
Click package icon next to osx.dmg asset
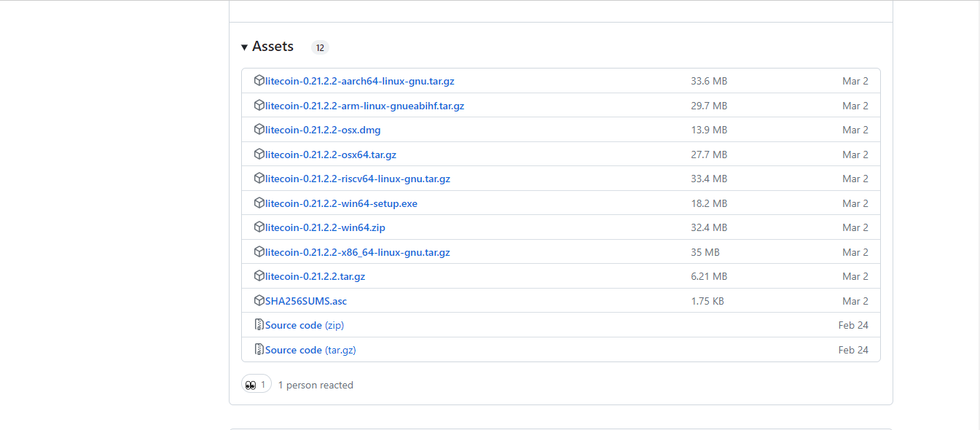tap(259, 130)
